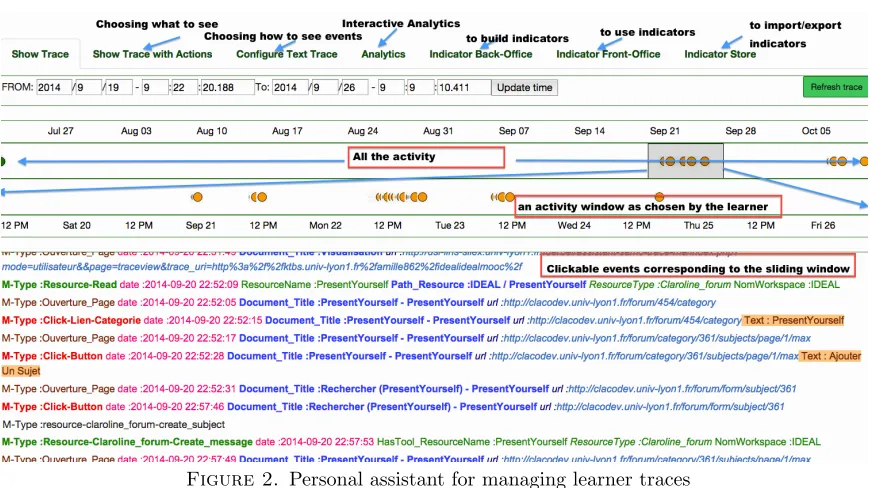
Task: Switch to Show Trace with Actions tab
Action: [x=152, y=54]
